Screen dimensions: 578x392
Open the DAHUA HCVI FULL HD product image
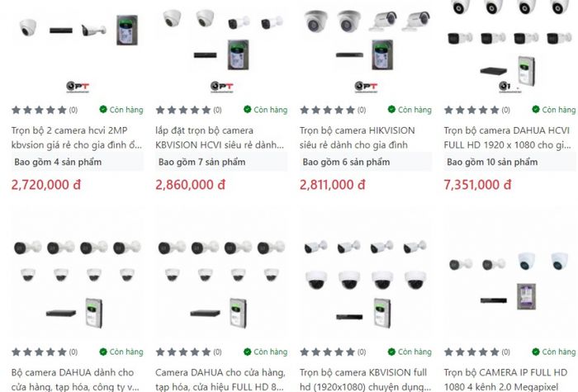pos(509,48)
